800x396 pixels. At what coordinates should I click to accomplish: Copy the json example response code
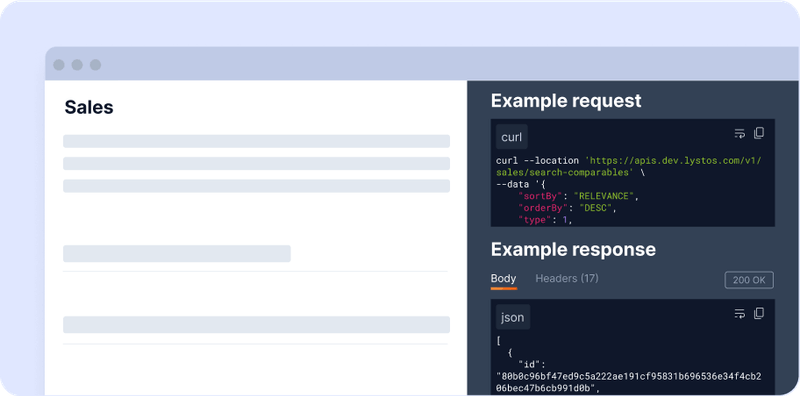tap(759, 313)
